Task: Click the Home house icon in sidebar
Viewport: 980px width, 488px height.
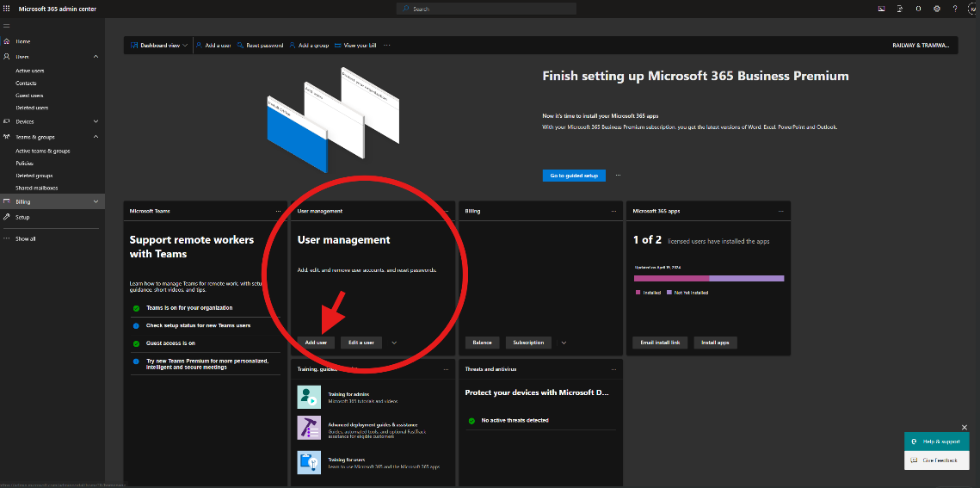Action: pyautogui.click(x=7, y=41)
